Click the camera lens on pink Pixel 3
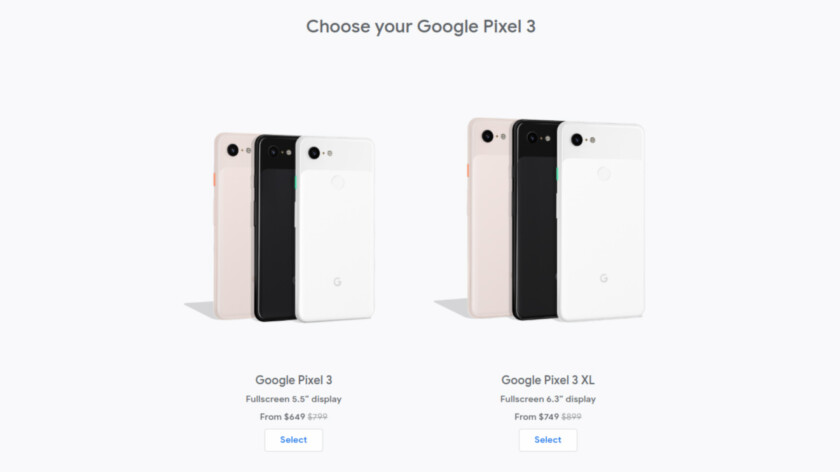840x472 pixels. [x=232, y=150]
